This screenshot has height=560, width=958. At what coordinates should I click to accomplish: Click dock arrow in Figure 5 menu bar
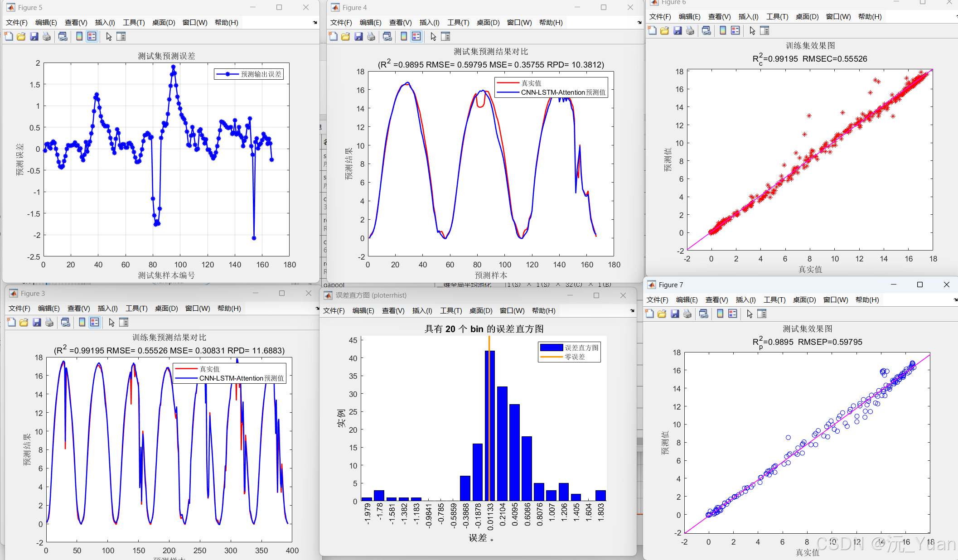pos(315,23)
